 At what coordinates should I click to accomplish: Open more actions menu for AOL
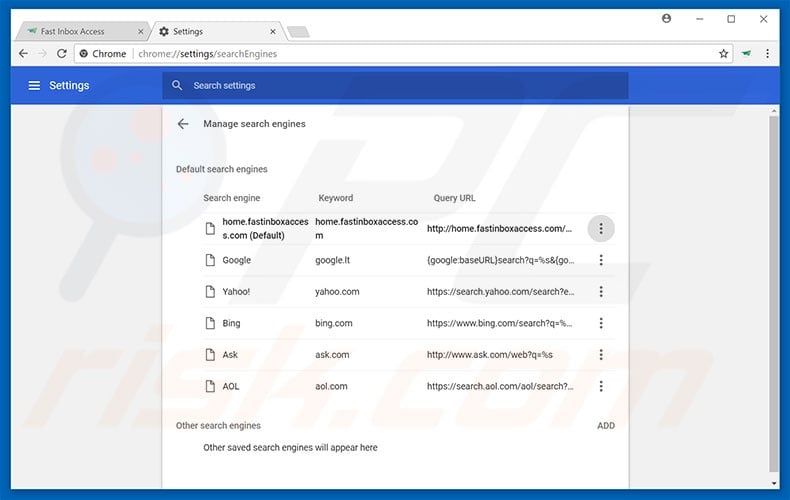click(601, 386)
